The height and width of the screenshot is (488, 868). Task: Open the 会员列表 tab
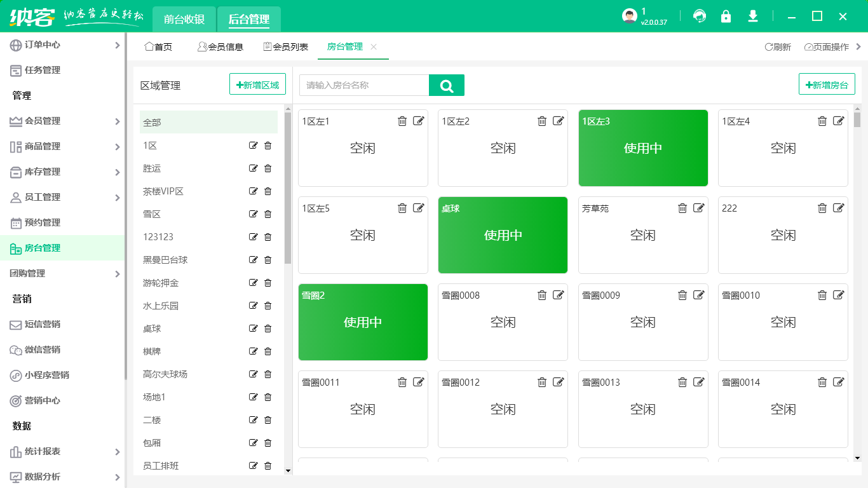click(x=285, y=46)
